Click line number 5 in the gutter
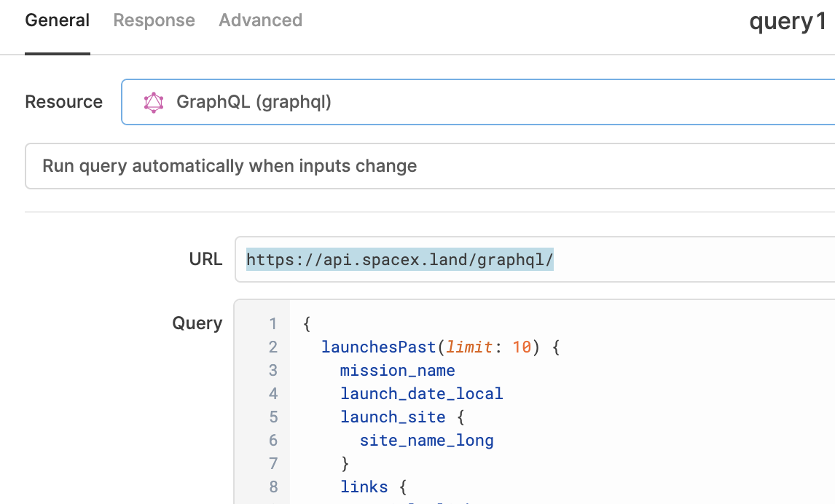The width and height of the screenshot is (835, 504). 273,417
